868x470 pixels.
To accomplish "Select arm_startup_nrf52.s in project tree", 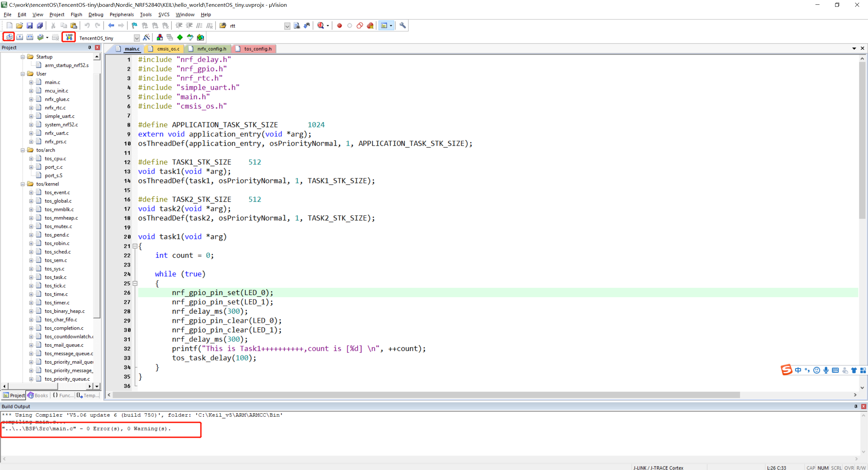I will tap(66, 65).
